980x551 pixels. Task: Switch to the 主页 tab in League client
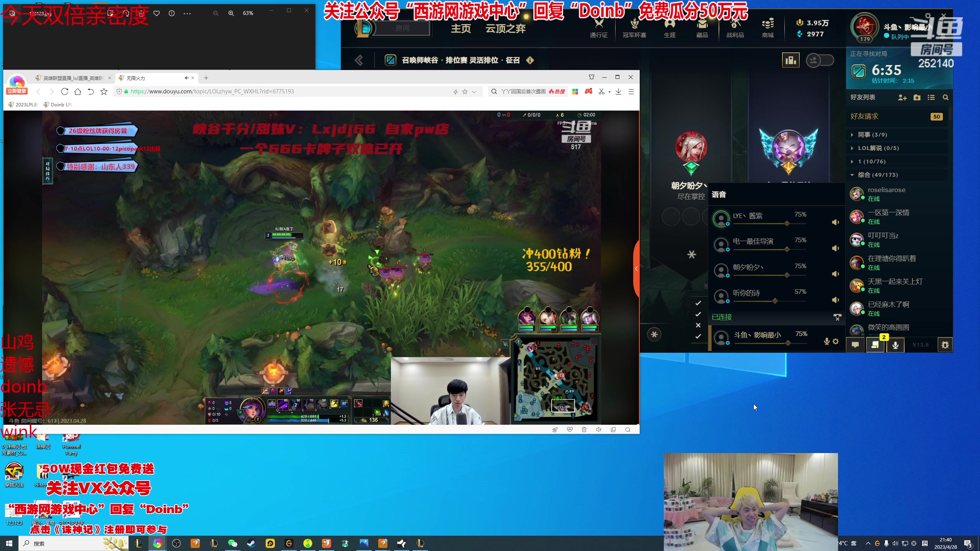[x=461, y=29]
